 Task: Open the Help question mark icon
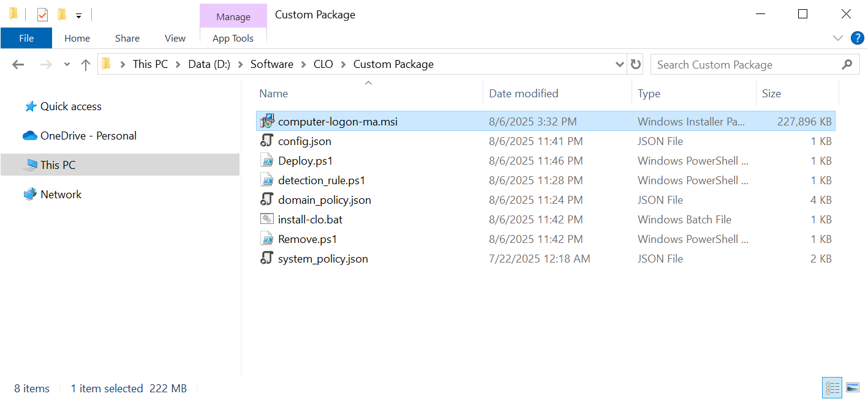pyautogui.click(x=858, y=38)
